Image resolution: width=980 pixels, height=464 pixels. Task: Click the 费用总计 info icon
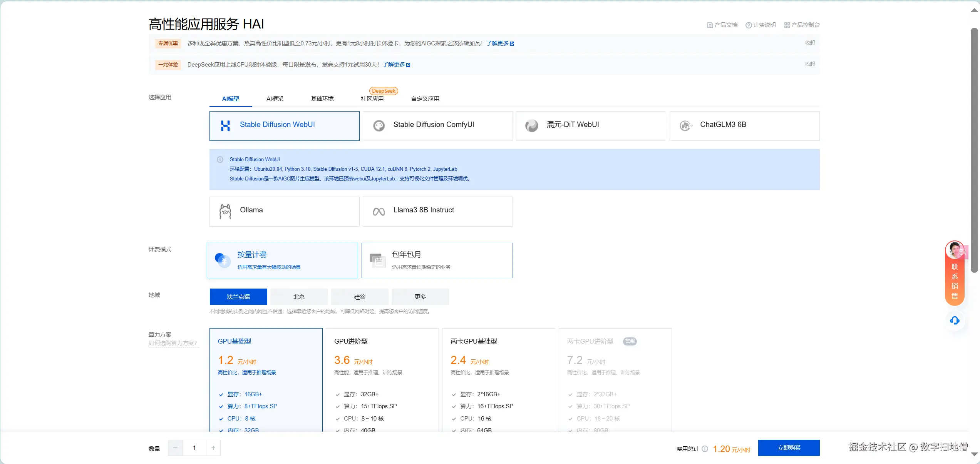point(705,449)
